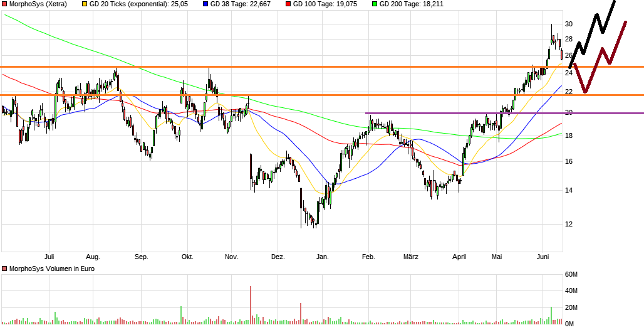Click the yellow GD 20 Ticks legend swatch

click(85, 4)
